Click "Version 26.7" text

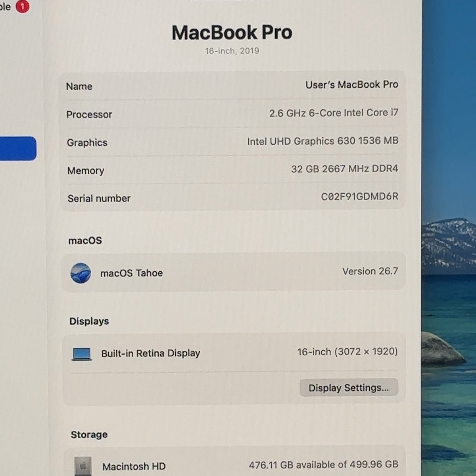point(370,271)
